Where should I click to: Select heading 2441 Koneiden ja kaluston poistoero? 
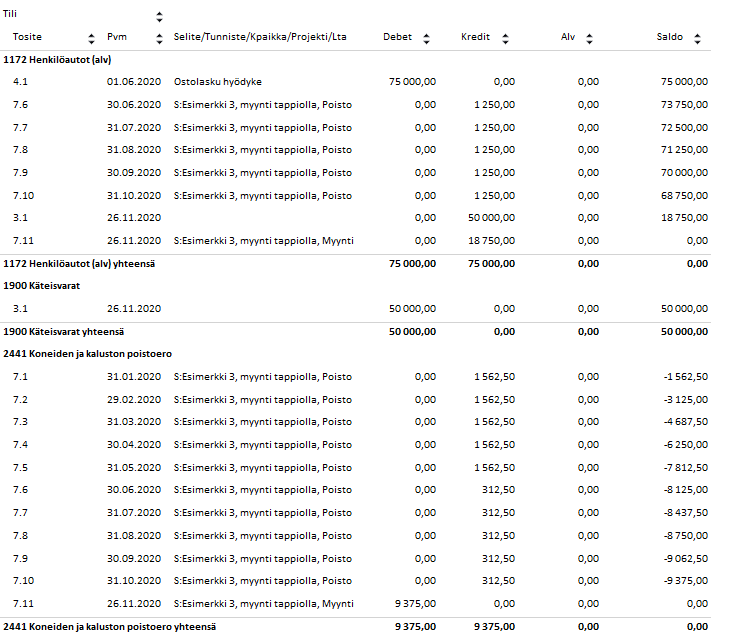click(x=88, y=354)
